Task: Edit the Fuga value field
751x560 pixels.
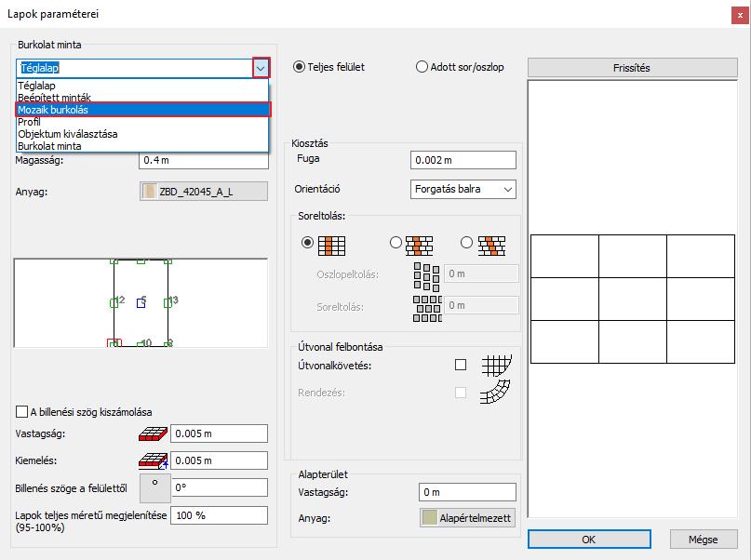Action: (x=463, y=160)
